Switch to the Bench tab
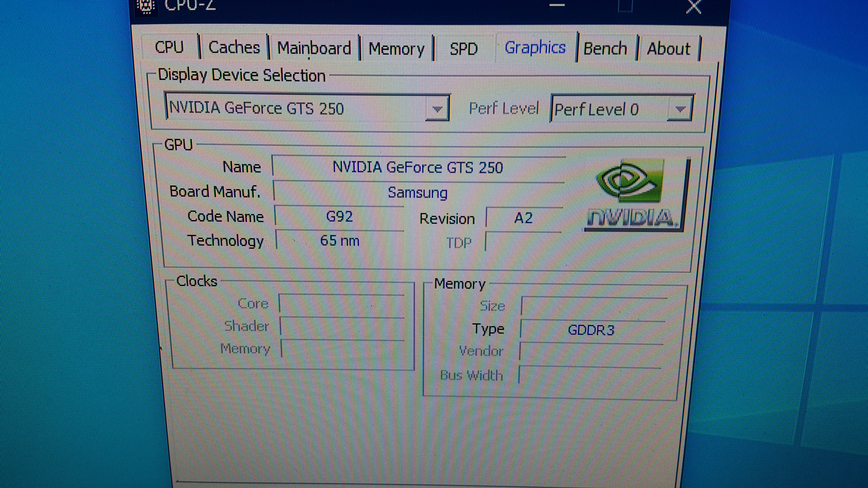Viewport: 868px width, 488px height. [x=605, y=49]
